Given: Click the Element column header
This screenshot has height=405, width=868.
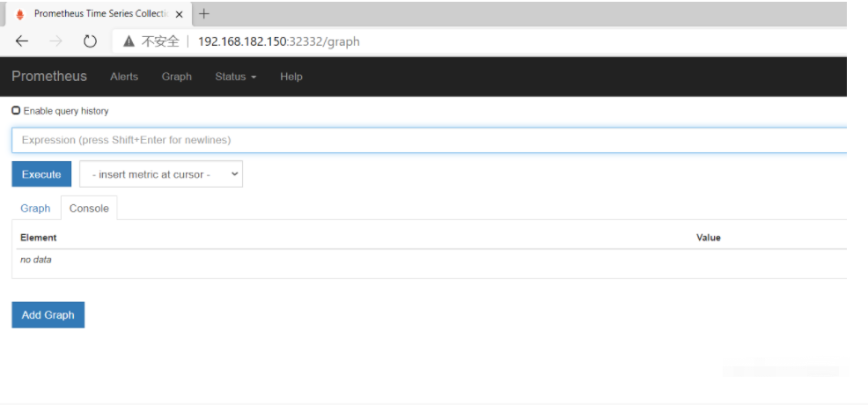Looking at the screenshot, I should 38,238.
